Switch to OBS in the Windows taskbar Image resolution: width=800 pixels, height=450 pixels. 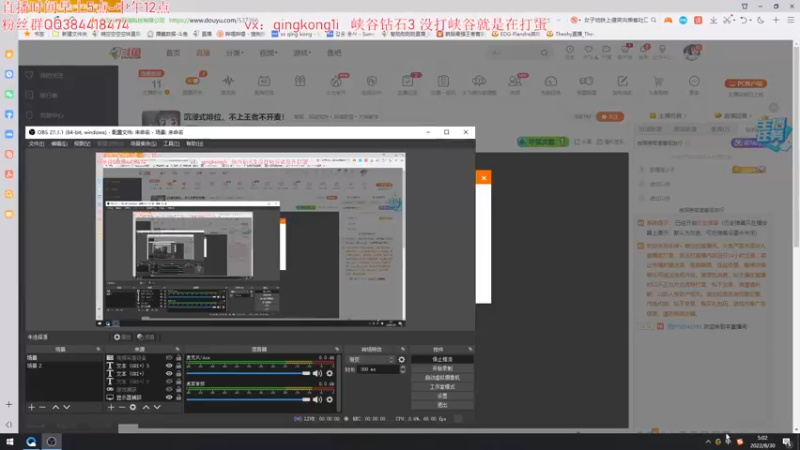tap(52, 441)
